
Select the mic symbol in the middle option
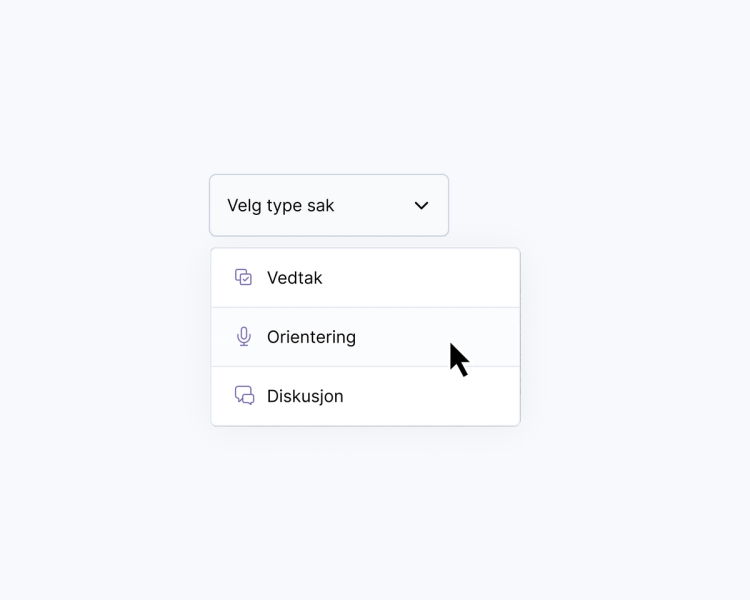[244, 337]
